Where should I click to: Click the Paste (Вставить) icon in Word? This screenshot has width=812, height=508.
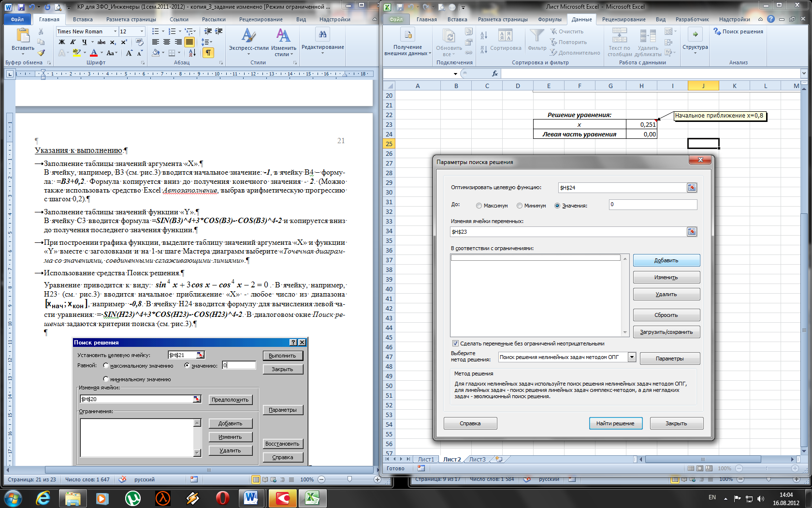click(23, 36)
